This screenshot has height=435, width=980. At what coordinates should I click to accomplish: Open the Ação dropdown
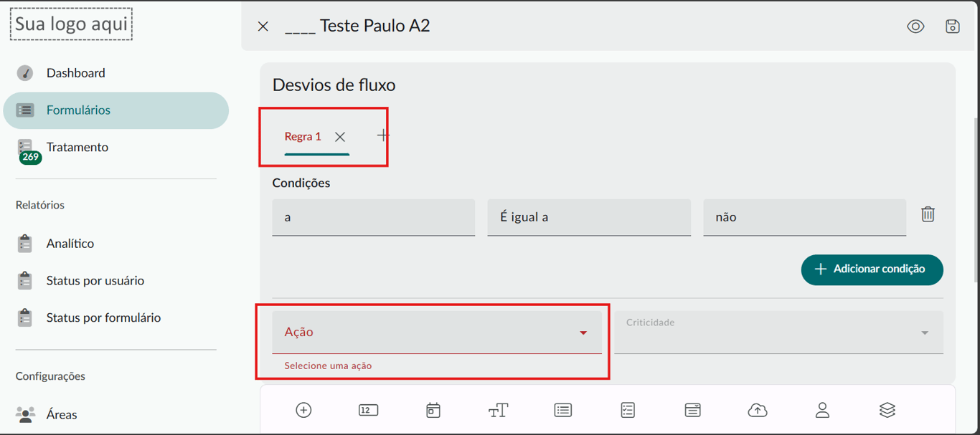point(436,332)
